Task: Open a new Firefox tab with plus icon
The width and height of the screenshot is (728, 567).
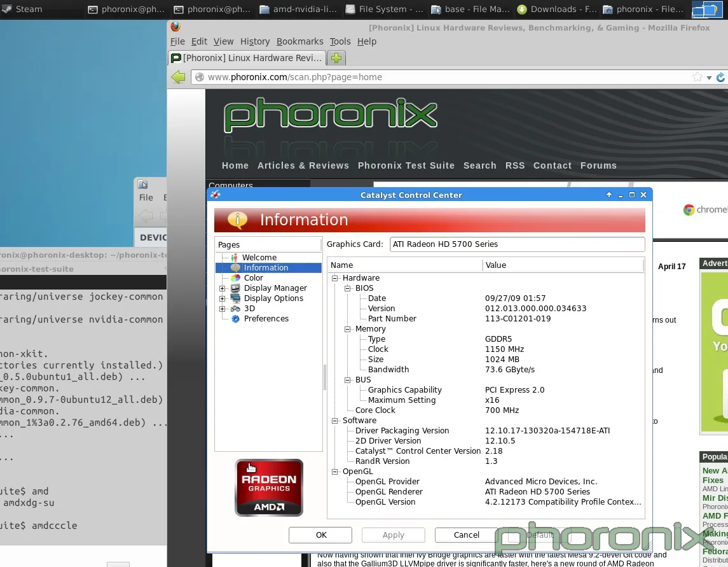Action: [336, 58]
